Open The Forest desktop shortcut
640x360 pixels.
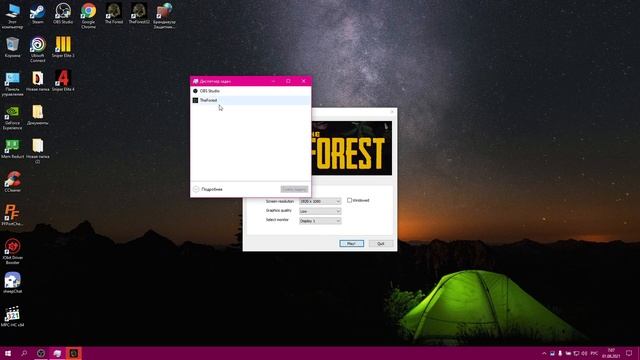tap(113, 13)
